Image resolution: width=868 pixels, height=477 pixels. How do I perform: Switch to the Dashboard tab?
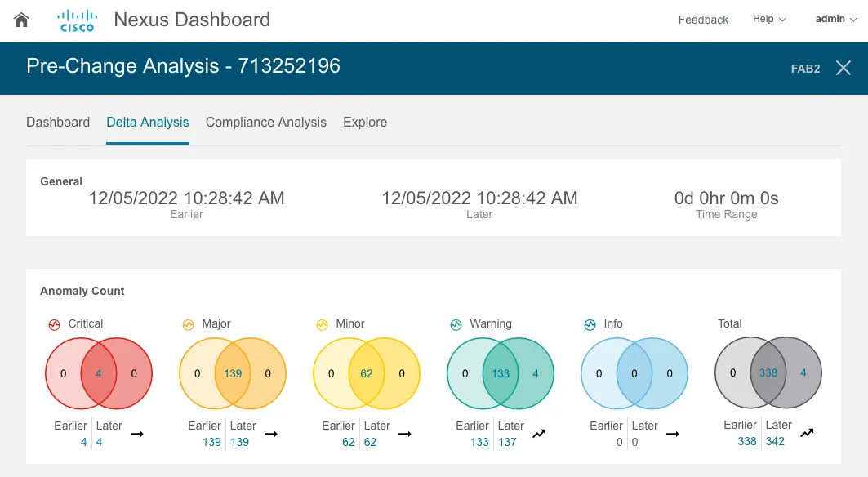pyautogui.click(x=58, y=122)
